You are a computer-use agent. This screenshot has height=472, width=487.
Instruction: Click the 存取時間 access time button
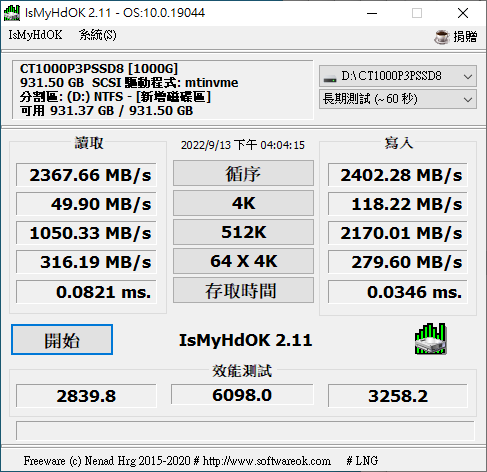(x=243, y=290)
